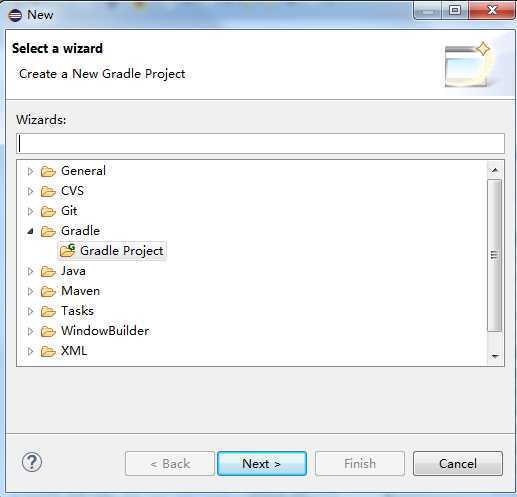The width and height of the screenshot is (517, 497).
Task: Click the Next button
Action: point(262,463)
